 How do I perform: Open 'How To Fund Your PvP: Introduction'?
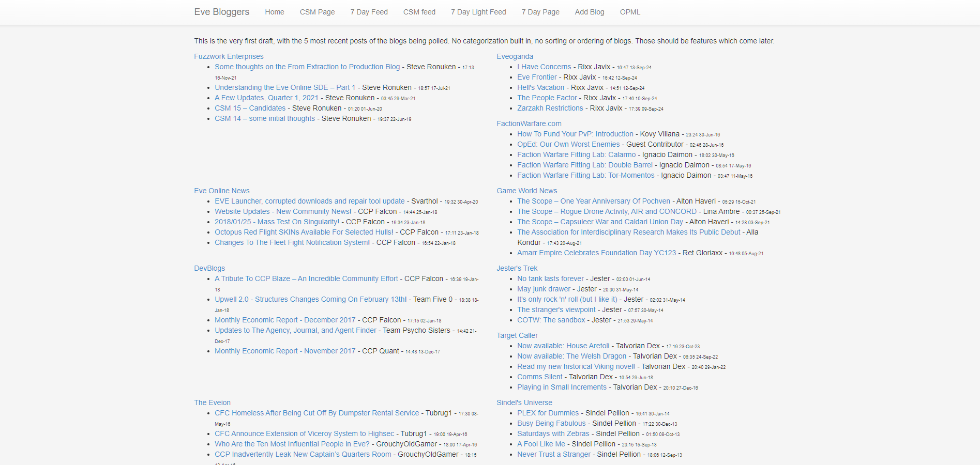(x=575, y=134)
